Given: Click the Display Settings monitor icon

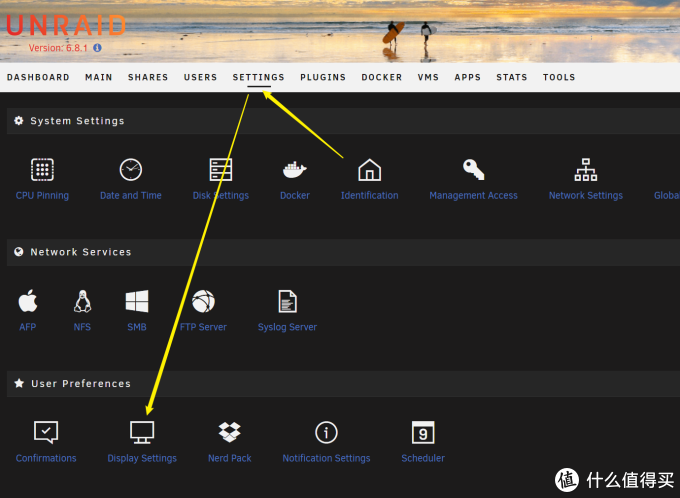Looking at the screenshot, I should pos(142,432).
